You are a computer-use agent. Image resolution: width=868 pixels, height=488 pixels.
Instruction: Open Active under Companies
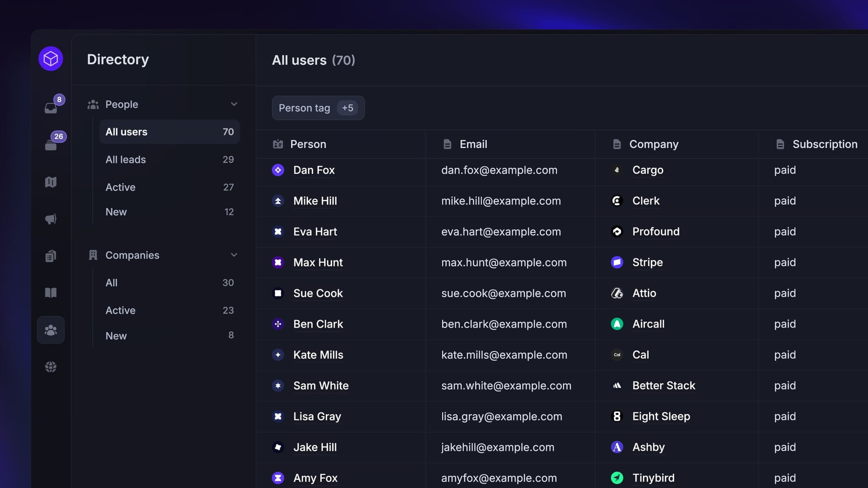click(x=120, y=310)
